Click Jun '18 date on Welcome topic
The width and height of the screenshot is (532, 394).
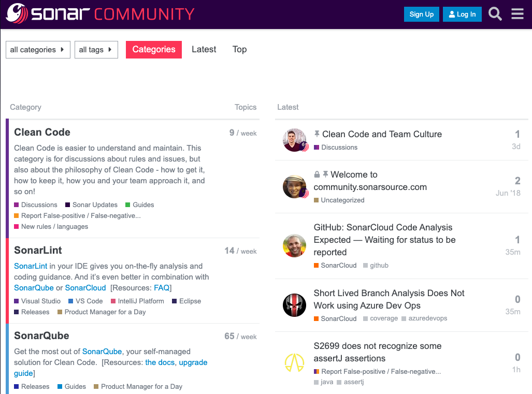[508, 193]
